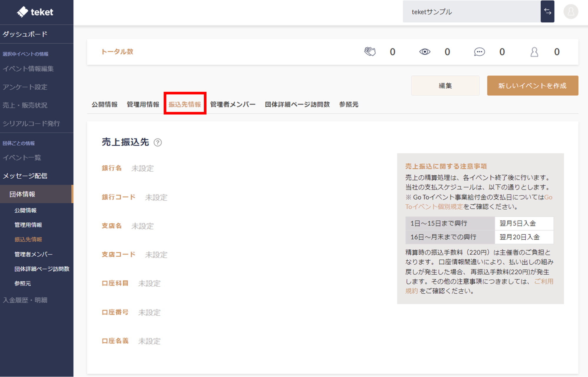The width and height of the screenshot is (588, 377).
Task: Click the switch organization arrows icon
Action: pyautogui.click(x=547, y=11)
